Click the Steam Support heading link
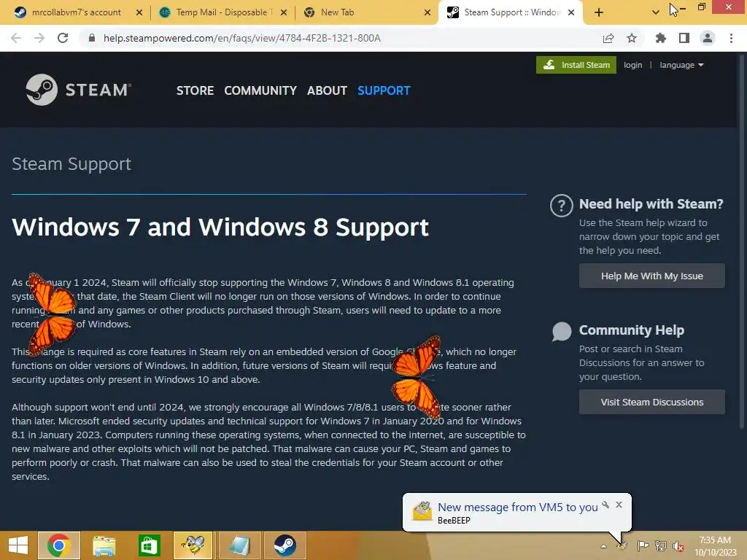 [71, 164]
